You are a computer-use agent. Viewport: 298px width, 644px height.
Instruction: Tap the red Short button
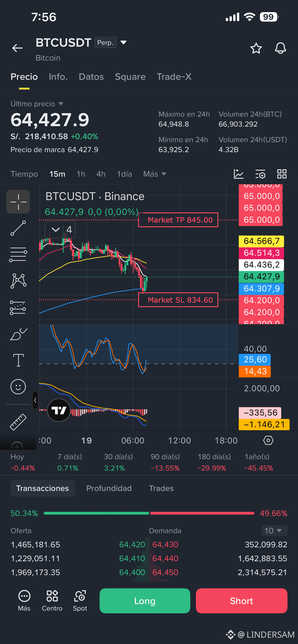241,601
